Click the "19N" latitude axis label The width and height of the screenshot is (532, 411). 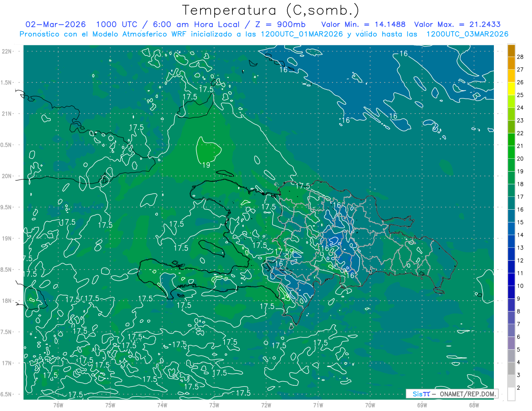pyautogui.click(x=7, y=239)
